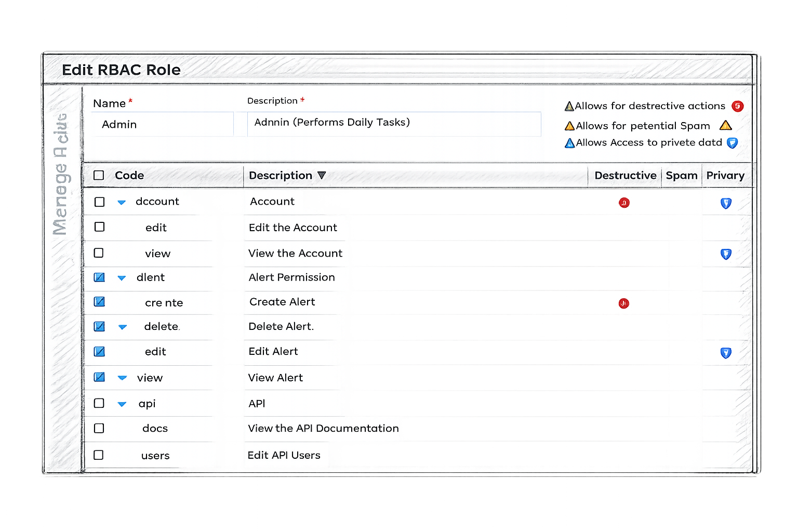Click the red destructive icon in the Create Alert row
This screenshot has width=798, height=532.
[x=624, y=303]
